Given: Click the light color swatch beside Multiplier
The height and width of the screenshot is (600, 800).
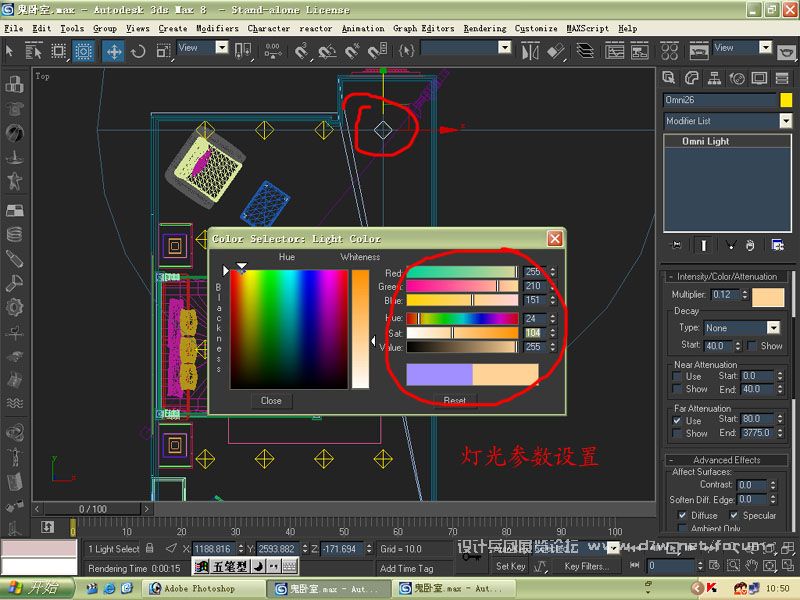Looking at the screenshot, I should point(768,297).
